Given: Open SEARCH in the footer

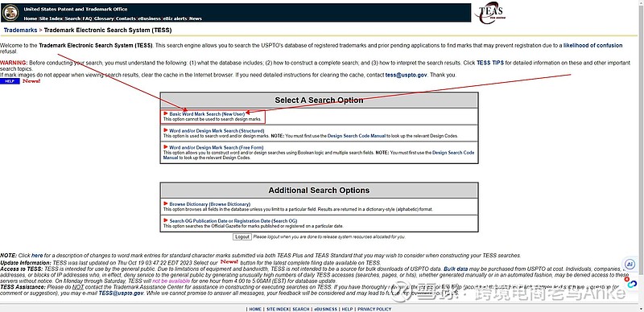Looking at the screenshot, I should [300, 309].
